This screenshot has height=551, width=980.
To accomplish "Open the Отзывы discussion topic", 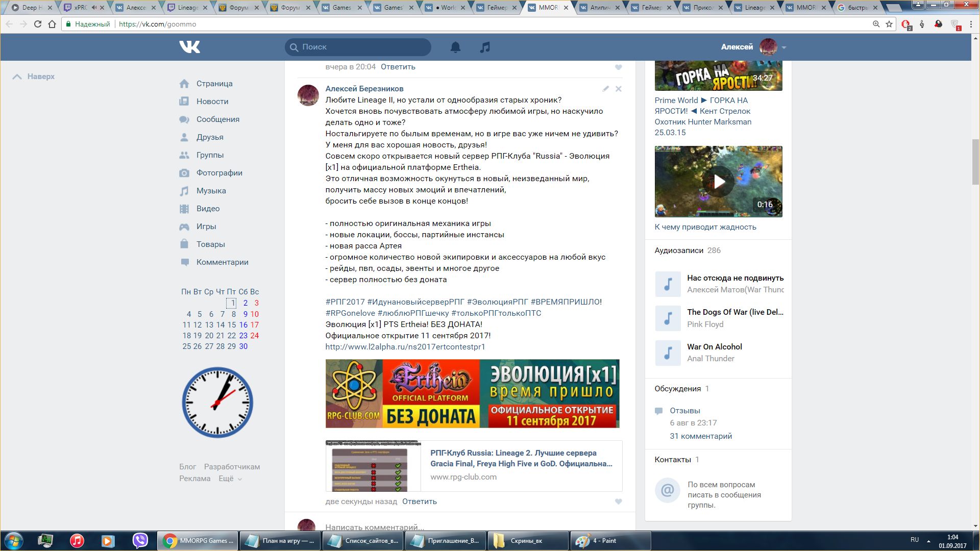I will tap(685, 411).
